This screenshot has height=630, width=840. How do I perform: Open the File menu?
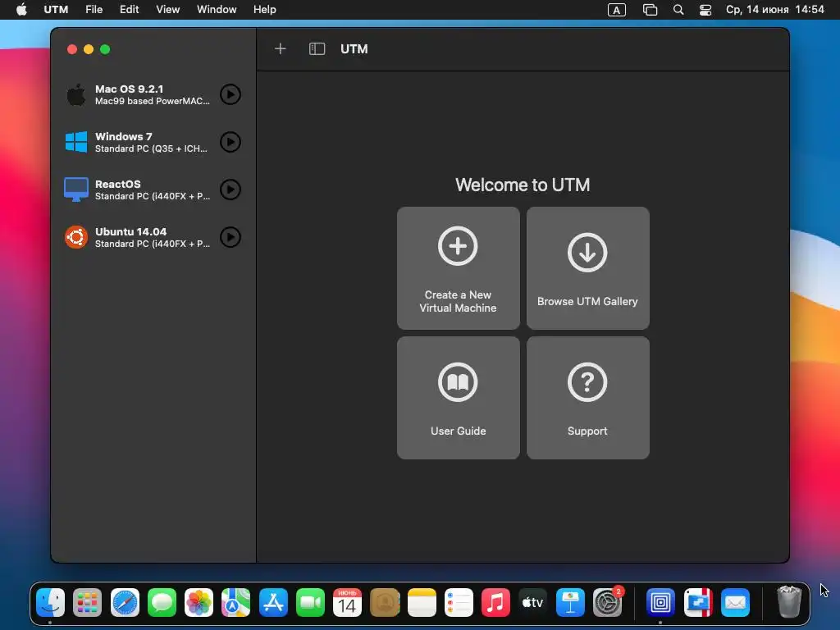tap(94, 10)
